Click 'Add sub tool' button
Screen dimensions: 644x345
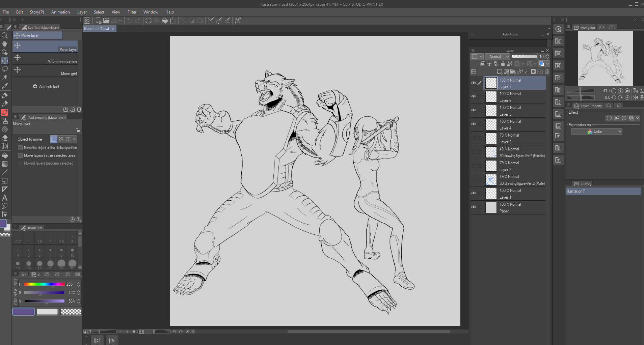[46, 87]
